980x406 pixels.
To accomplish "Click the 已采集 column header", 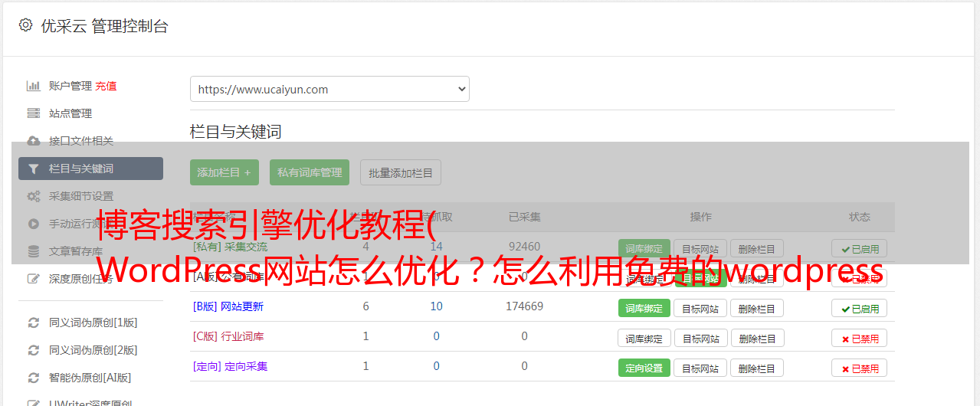I will tap(524, 217).
